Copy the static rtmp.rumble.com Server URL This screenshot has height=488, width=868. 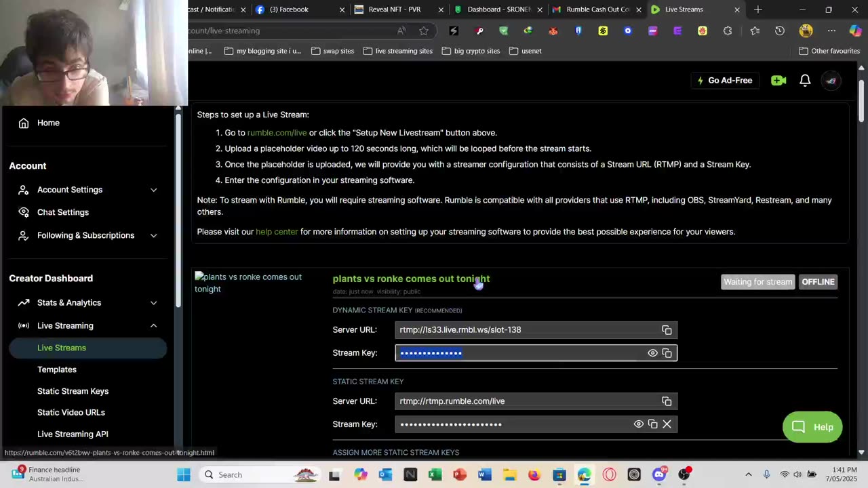tap(667, 401)
